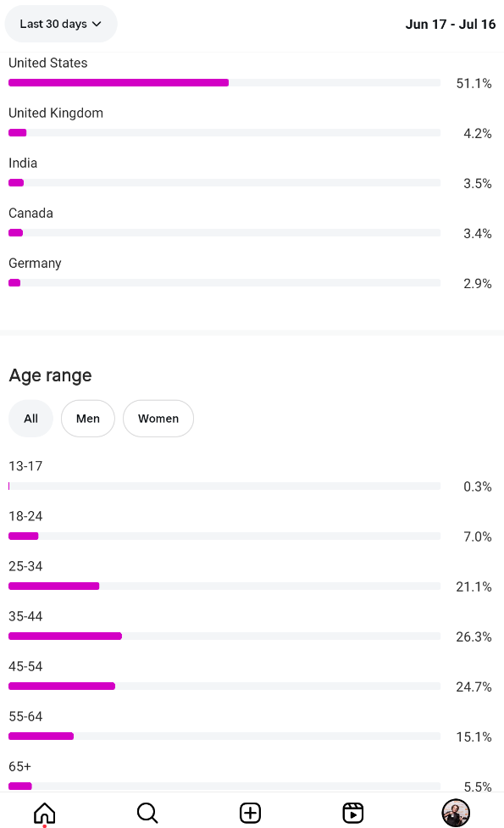The image size is (504, 828).
Task: Filter age range by Women
Action: click(158, 418)
